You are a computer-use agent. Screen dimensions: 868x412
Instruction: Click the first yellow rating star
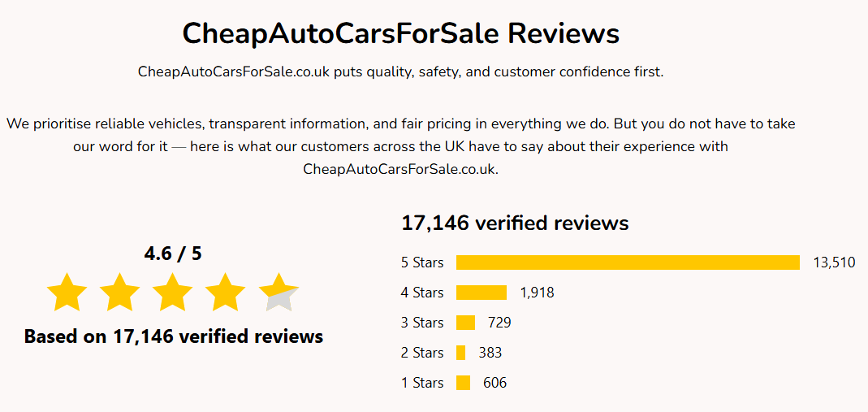[67, 293]
